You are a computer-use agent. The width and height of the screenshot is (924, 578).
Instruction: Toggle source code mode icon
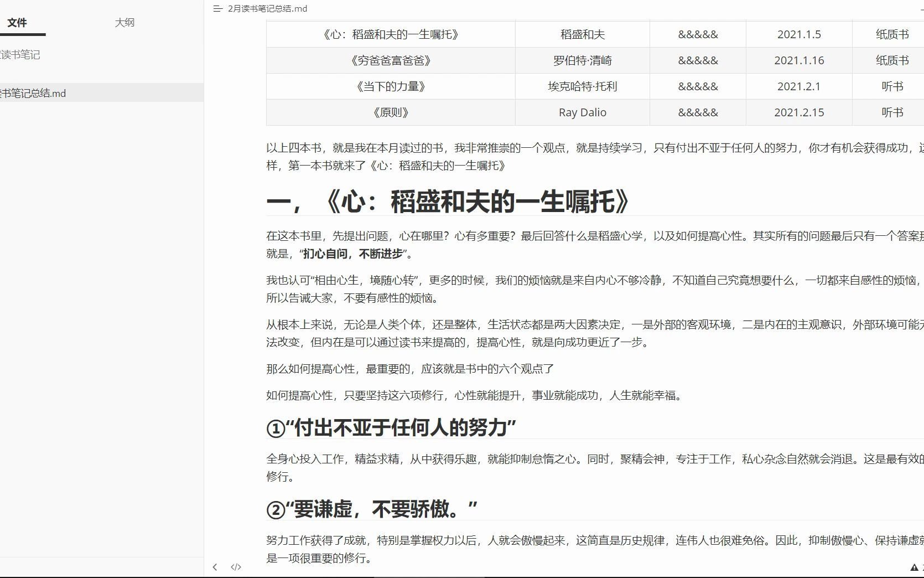[236, 567]
